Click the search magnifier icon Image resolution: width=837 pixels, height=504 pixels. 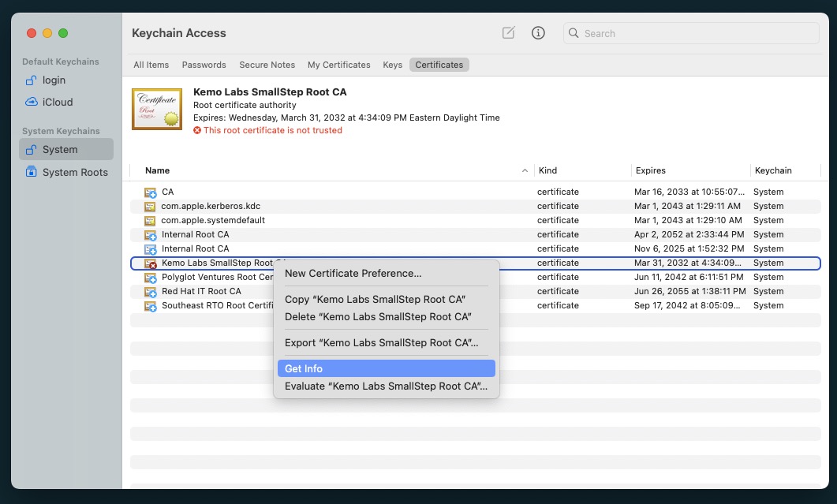[574, 33]
